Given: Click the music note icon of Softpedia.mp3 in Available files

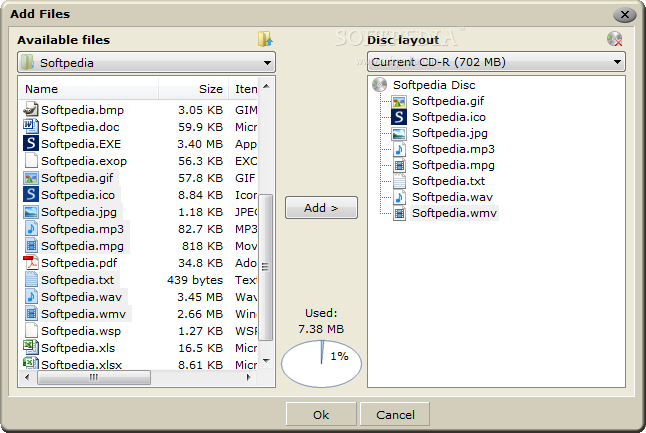Looking at the screenshot, I should coord(31,228).
